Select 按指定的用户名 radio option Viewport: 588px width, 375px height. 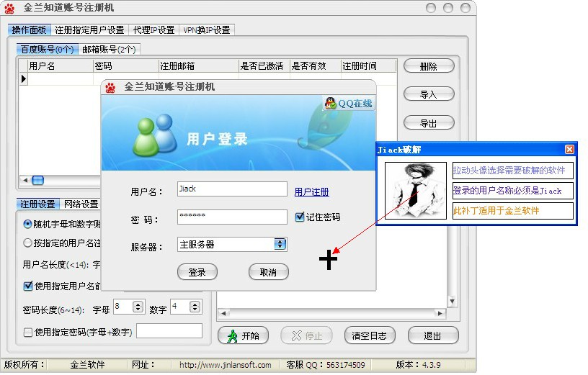(27, 243)
